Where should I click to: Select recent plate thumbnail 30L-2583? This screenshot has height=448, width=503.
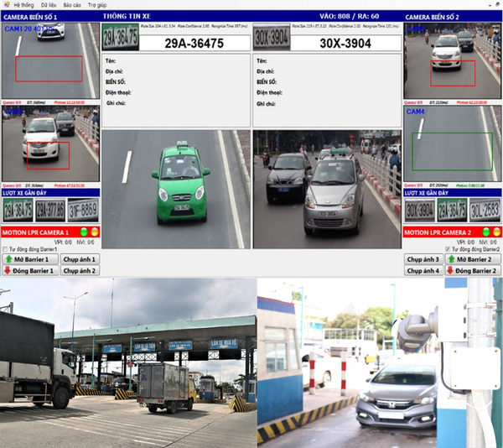[x=484, y=208]
